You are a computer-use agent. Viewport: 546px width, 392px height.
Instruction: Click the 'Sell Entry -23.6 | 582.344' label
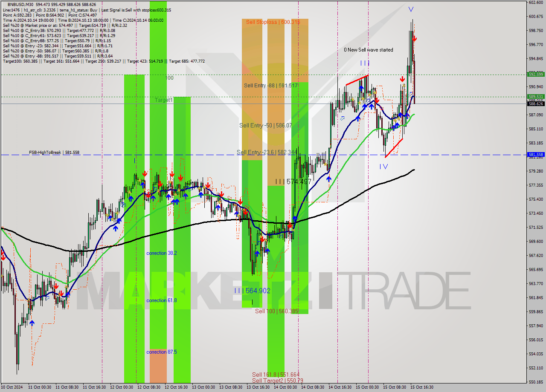267,152
